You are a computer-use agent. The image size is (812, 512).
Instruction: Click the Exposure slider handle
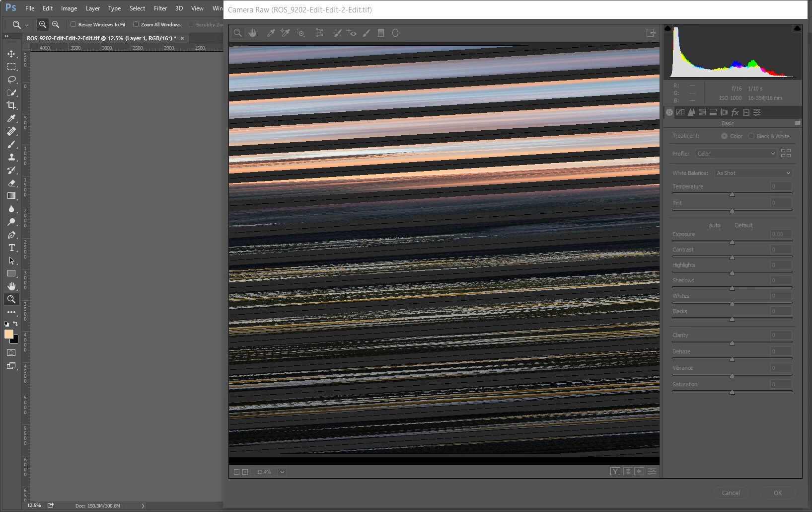coord(732,242)
